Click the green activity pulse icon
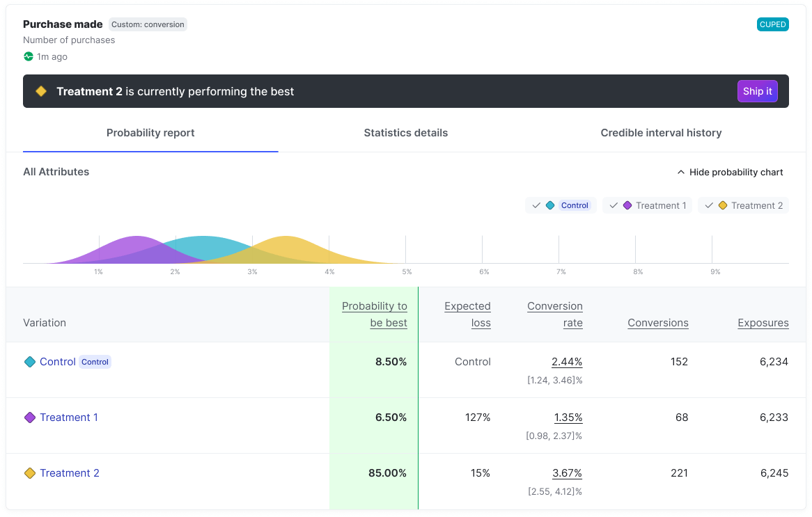Screen dimensions: 812x517 [29, 56]
